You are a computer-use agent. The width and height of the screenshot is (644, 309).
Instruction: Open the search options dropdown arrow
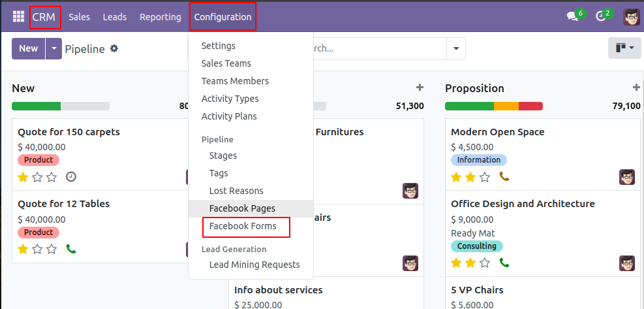[x=456, y=48]
